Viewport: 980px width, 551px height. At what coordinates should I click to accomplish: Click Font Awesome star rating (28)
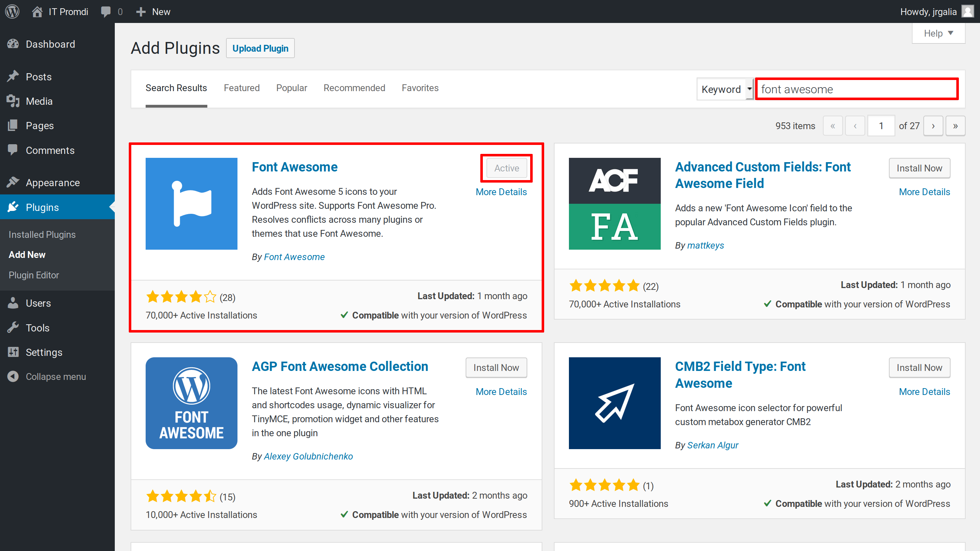[190, 297]
